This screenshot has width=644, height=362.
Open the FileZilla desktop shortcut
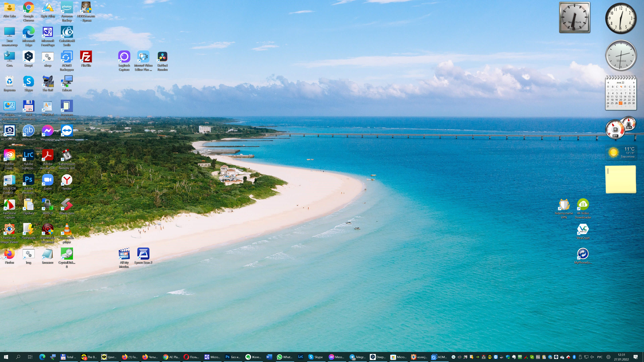(x=86, y=57)
